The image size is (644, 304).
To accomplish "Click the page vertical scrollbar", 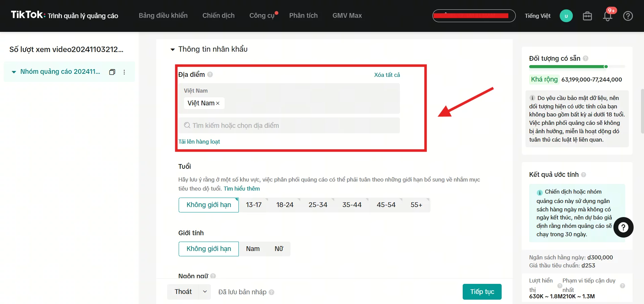I will point(642,111).
